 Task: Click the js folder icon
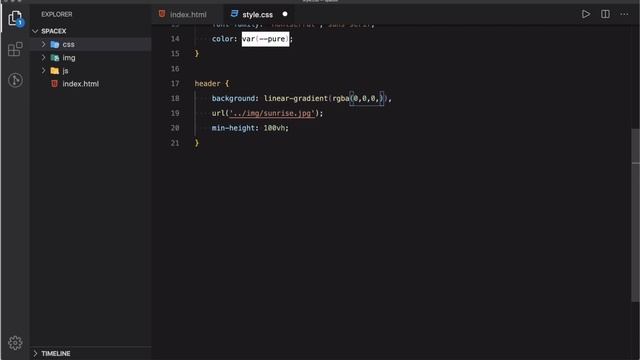pyautogui.click(x=55, y=71)
